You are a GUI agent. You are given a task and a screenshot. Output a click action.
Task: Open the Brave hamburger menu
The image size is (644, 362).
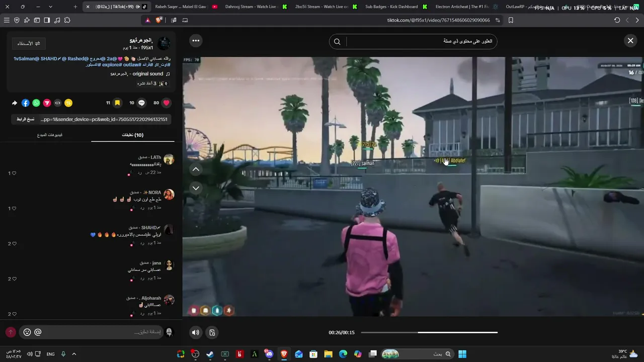point(7,20)
